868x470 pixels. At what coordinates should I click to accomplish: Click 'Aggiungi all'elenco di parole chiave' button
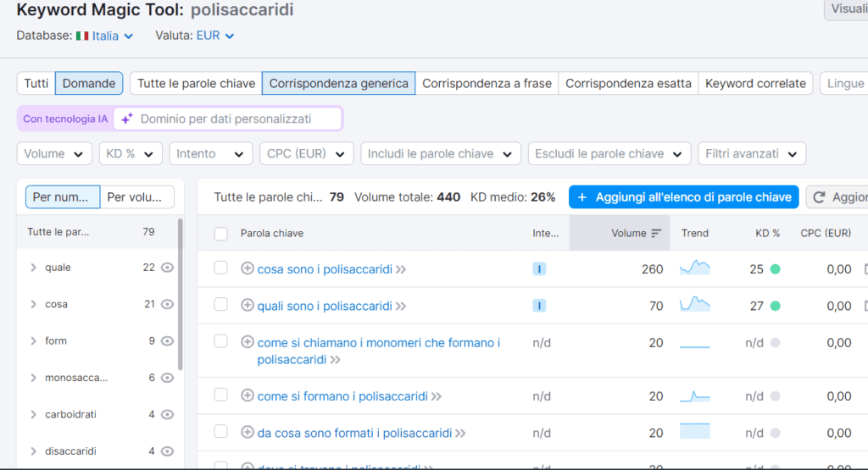684,197
